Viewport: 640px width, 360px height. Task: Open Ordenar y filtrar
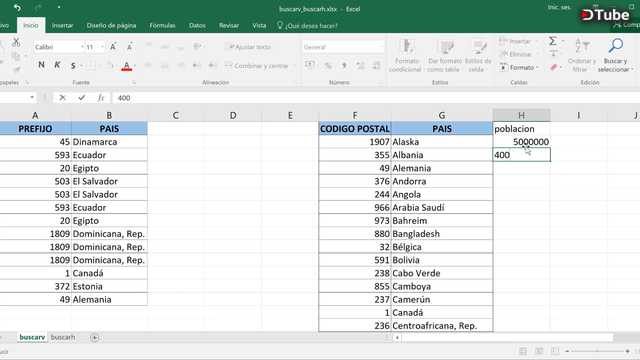[x=582, y=56]
